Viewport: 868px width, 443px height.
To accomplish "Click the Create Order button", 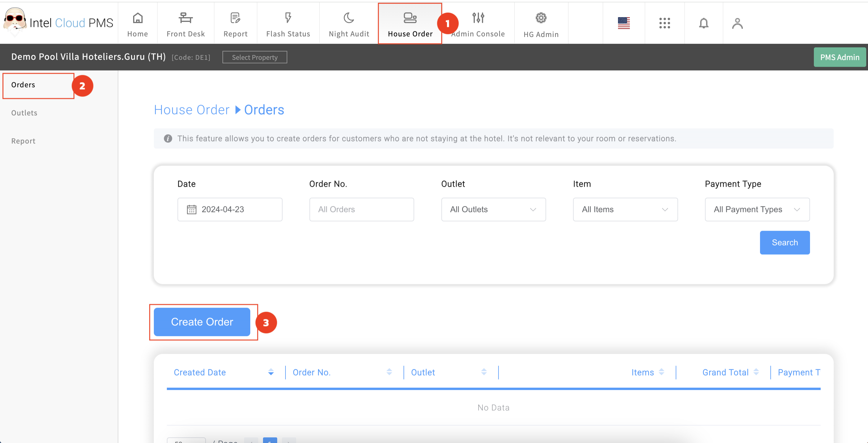I will point(202,322).
